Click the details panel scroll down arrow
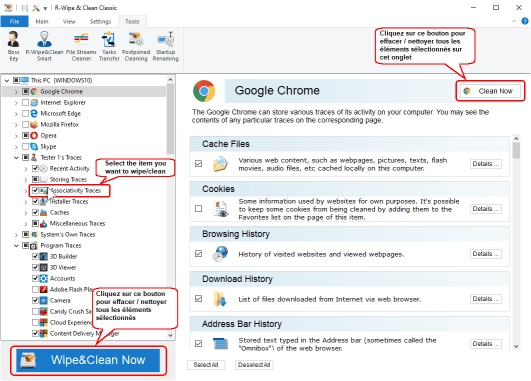The width and height of the screenshot is (531, 381). 516,346
